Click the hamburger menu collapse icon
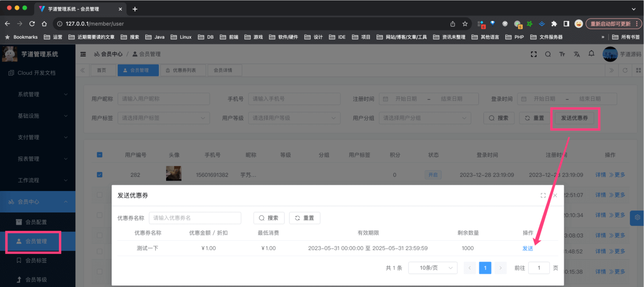The image size is (644, 287). point(83,54)
